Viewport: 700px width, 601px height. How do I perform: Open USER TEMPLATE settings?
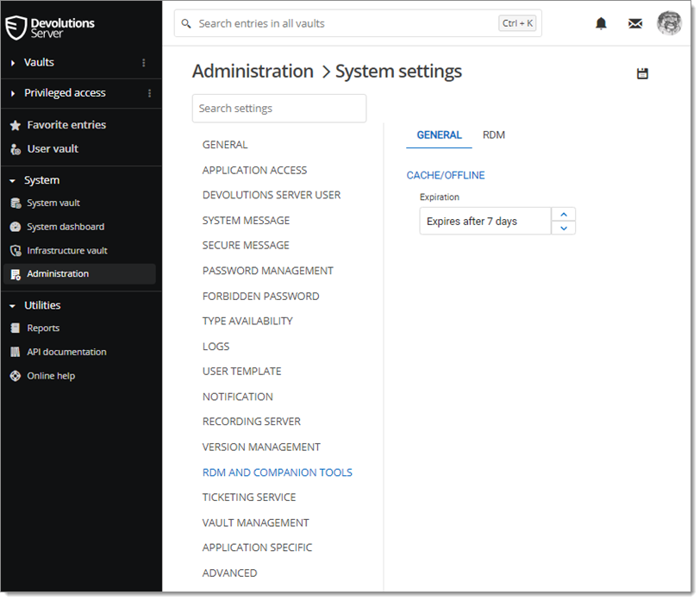pos(241,372)
